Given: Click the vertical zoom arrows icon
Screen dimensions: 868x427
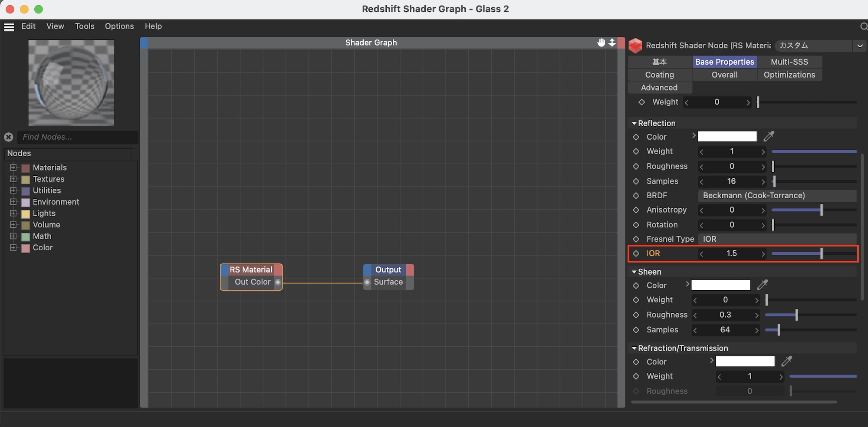Looking at the screenshot, I should click(612, 43).
